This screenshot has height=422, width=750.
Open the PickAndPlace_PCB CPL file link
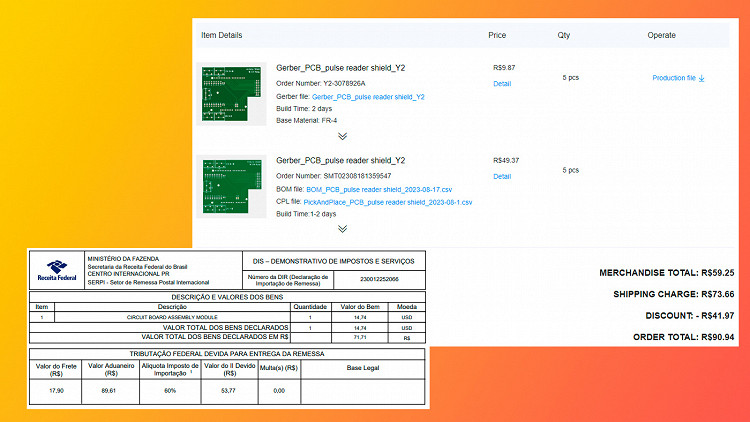(387, 202)
